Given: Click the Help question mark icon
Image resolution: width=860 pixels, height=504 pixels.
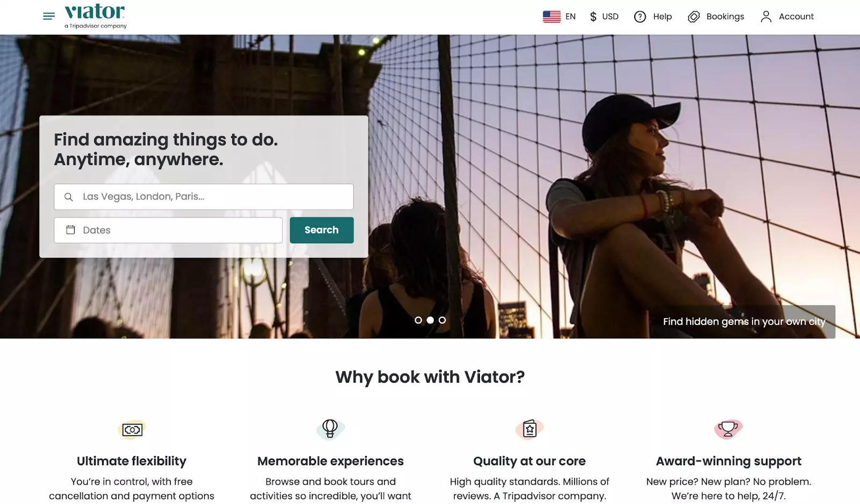Looking at the screenshot, I should click(x=640, y=17).
